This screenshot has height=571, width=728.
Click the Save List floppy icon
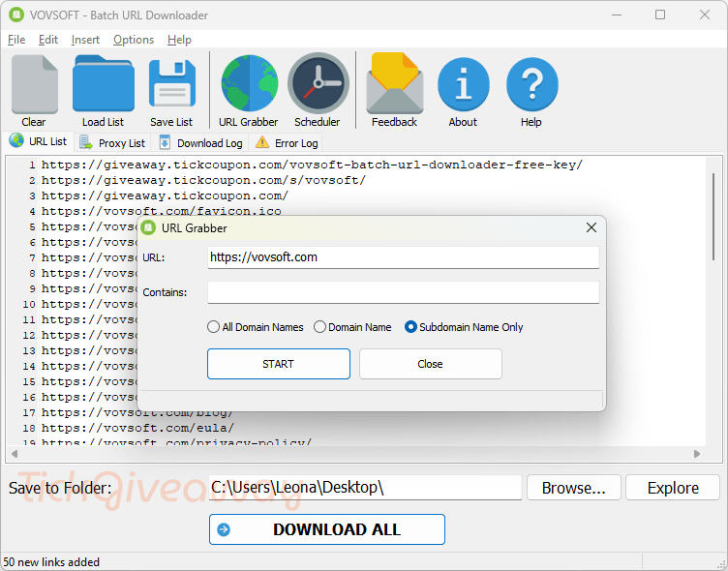point(172,83)
